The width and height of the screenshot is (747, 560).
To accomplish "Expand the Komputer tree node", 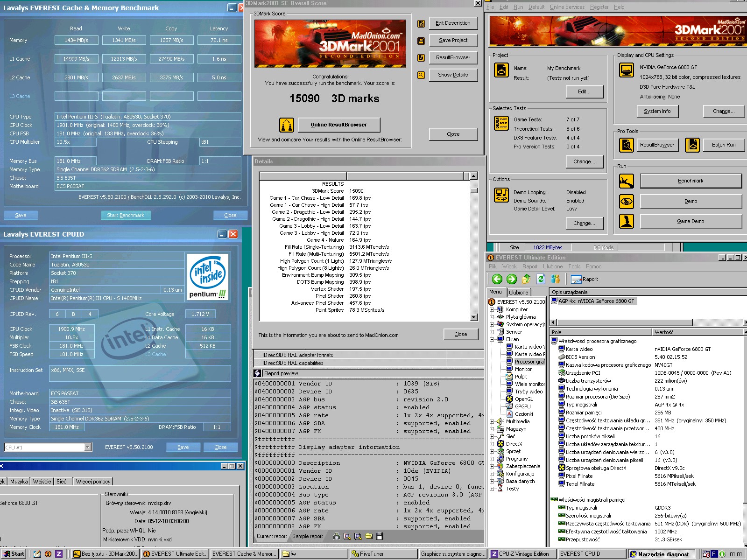I will (492, 309).
